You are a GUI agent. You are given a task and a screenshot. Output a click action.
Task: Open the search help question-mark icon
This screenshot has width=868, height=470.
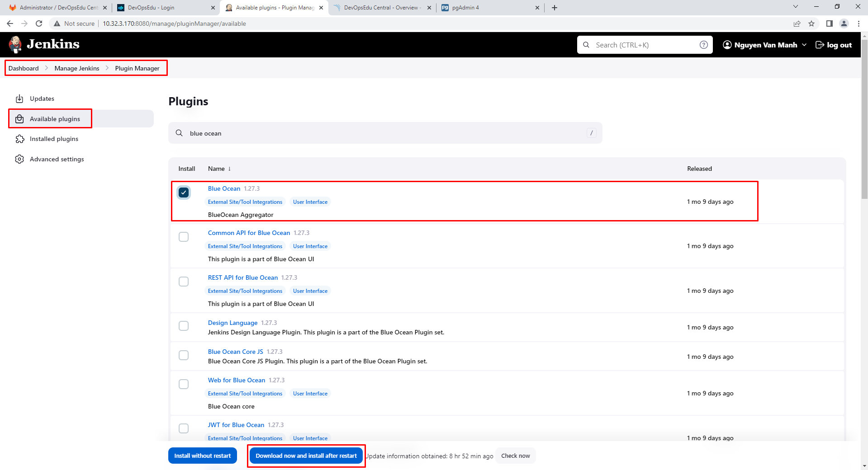click(703, 45)
